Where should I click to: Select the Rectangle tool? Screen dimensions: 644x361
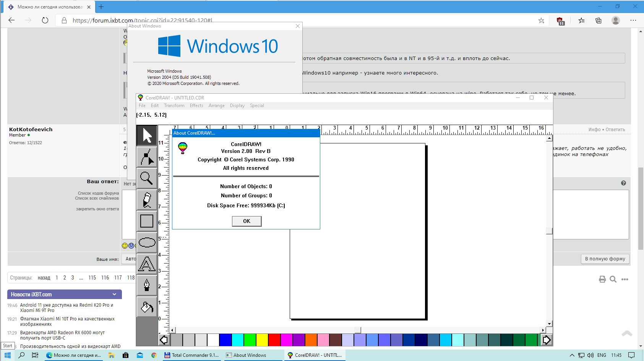click(x=147, y=221)
